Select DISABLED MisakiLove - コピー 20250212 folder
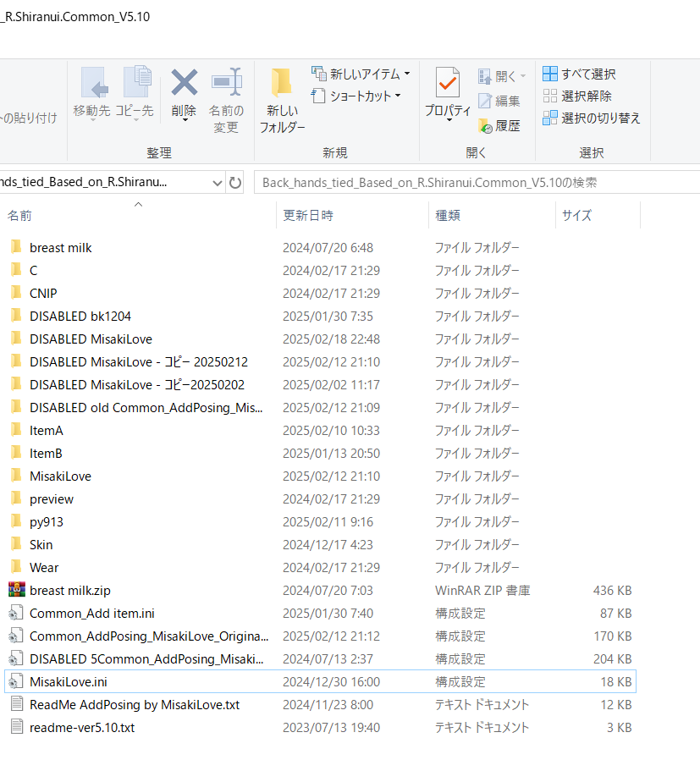This screenshot has width=700, height=771. coord(139,362)
